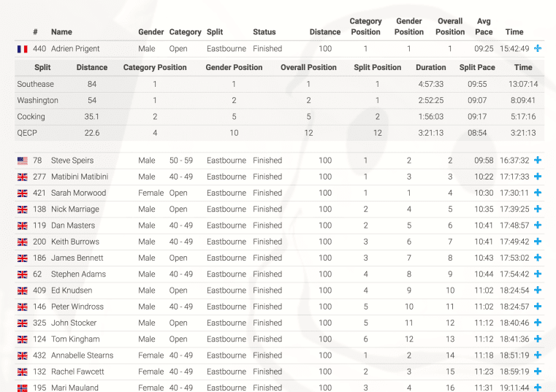The height and width of the screenshot is (392, 556).
Task: Click Rachel Fawcett's pace 11:23
Action: (484, 372)
